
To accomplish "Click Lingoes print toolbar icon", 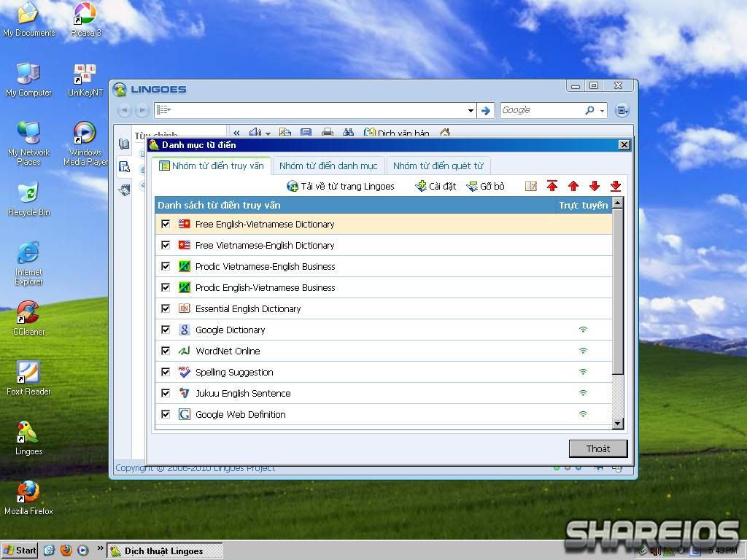I will point(328,133).
